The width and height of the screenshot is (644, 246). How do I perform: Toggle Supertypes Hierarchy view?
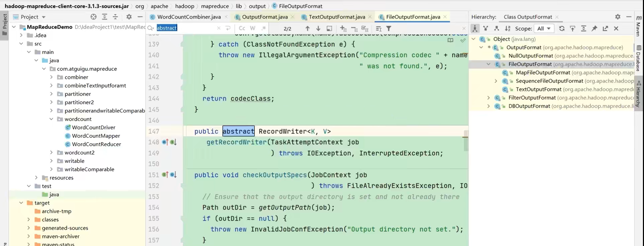point(486,28)
